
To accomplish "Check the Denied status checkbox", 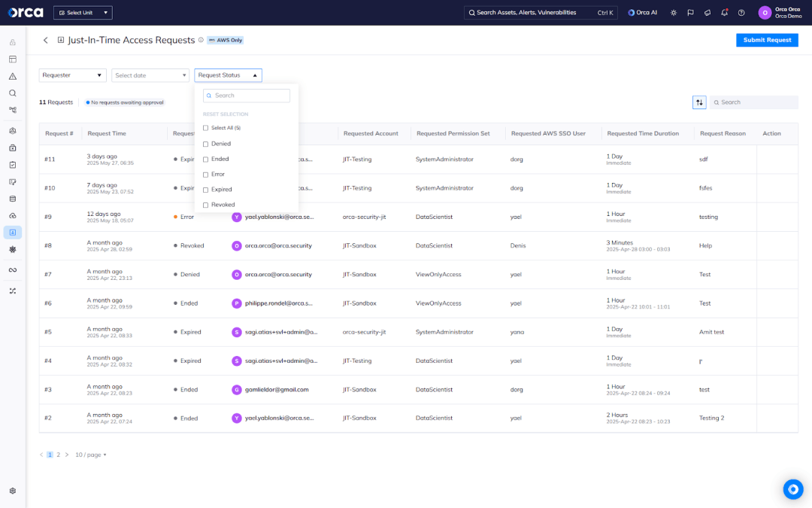I will click(x=206, y=144).
